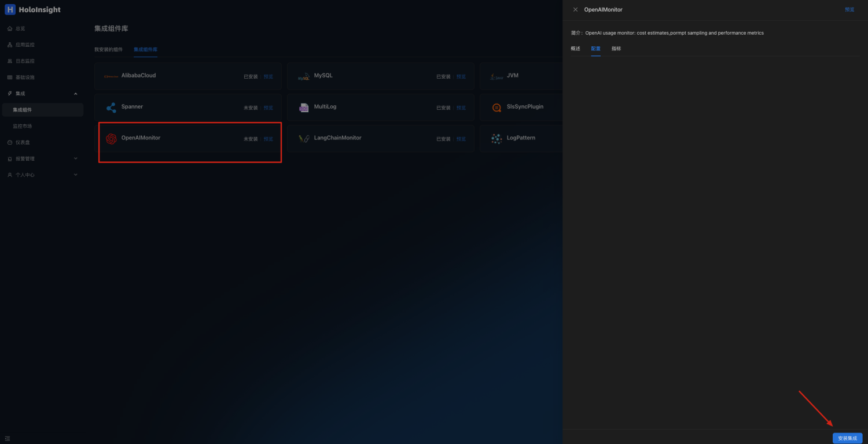Click the LangChainMonitor card title

[337, 138]
